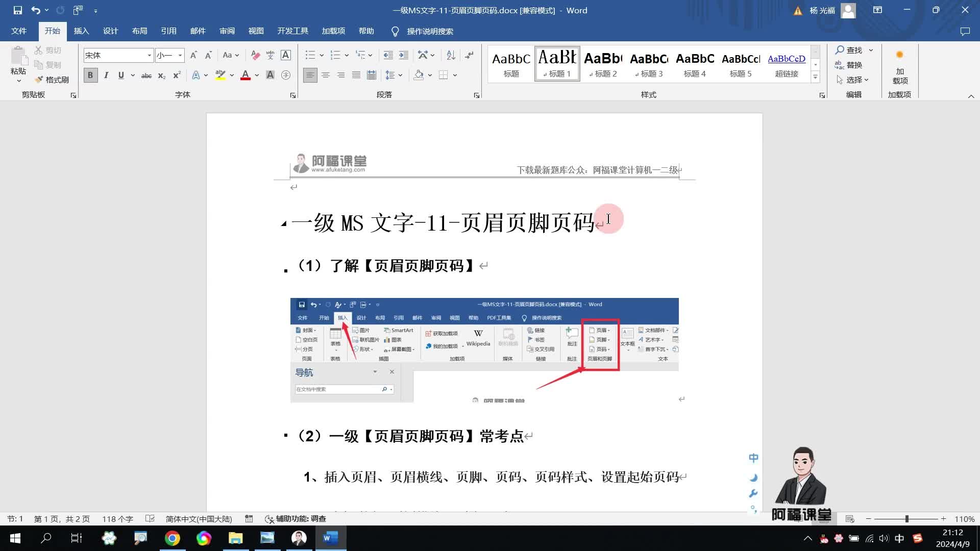Viewport: 980px width, 551px height.
Task: Open the font color red swatch
Action: point(246,75)
